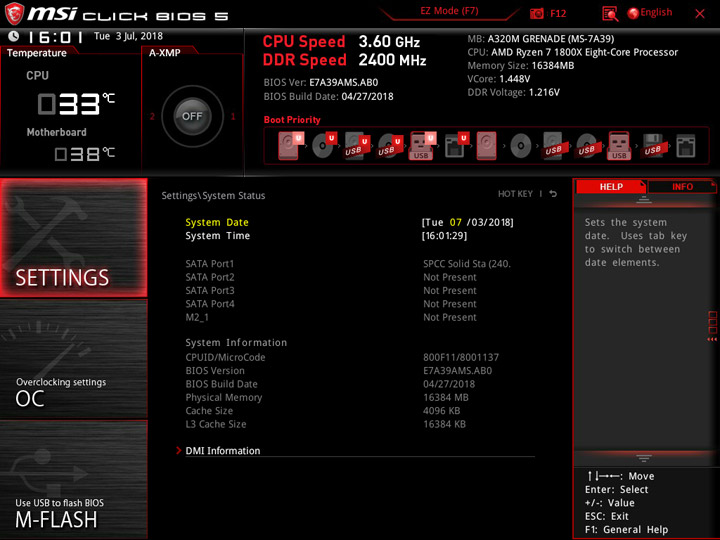Expand the DMI Information submenu
The width and height of the screenshot is (720, 540).
[x=223, y=451]
